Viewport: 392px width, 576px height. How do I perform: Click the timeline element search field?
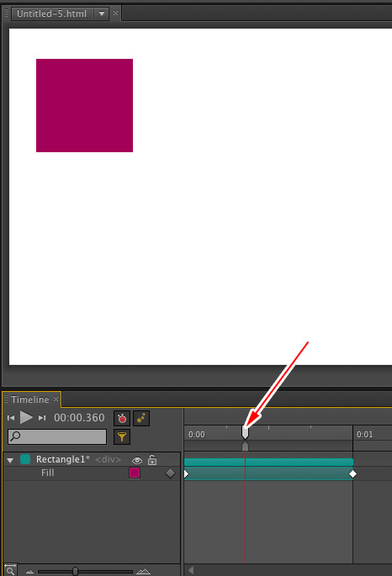tap(57, 436)
